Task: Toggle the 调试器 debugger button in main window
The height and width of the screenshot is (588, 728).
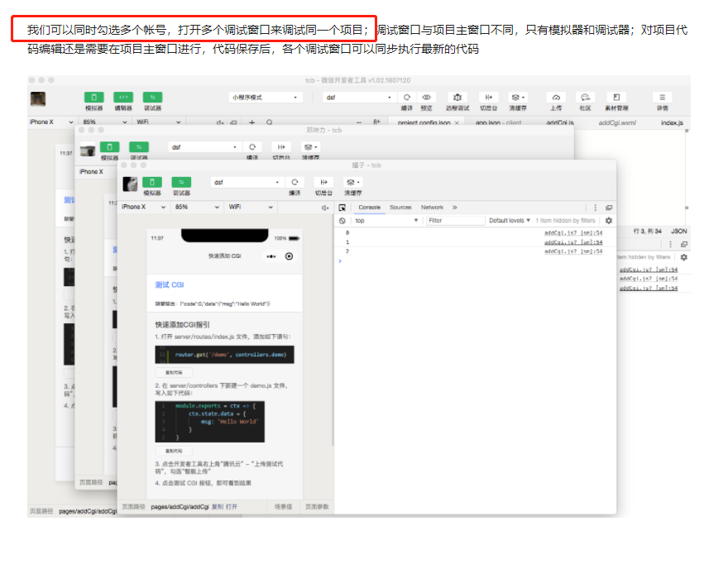Action: tap(152, 97)
